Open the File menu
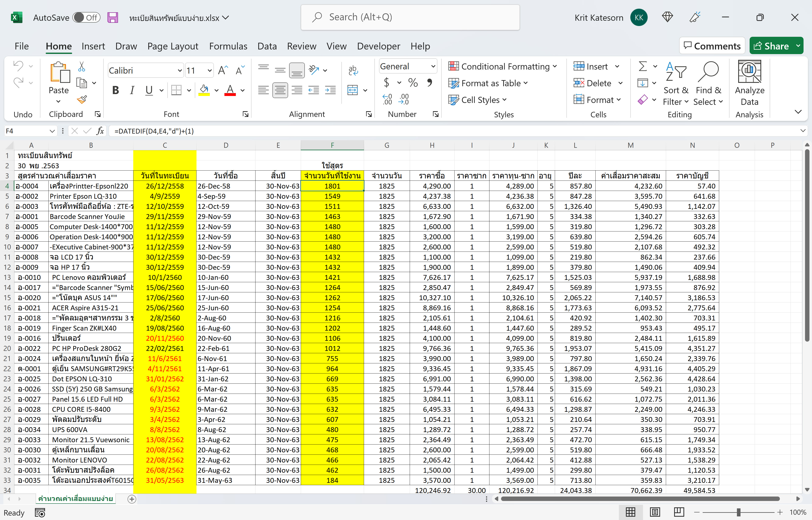 click(x=22, y=46)
